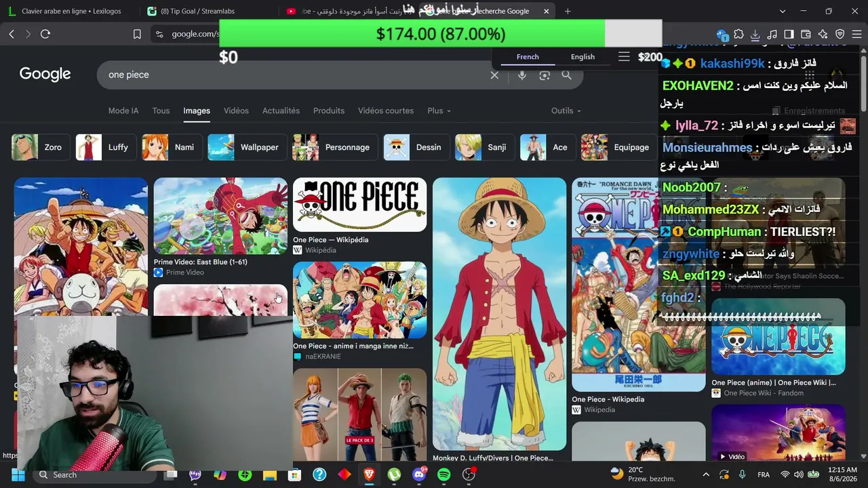Screen dimensions: 868x488
Task: Filter images by the Luffy chip
Action: point(105,147)
